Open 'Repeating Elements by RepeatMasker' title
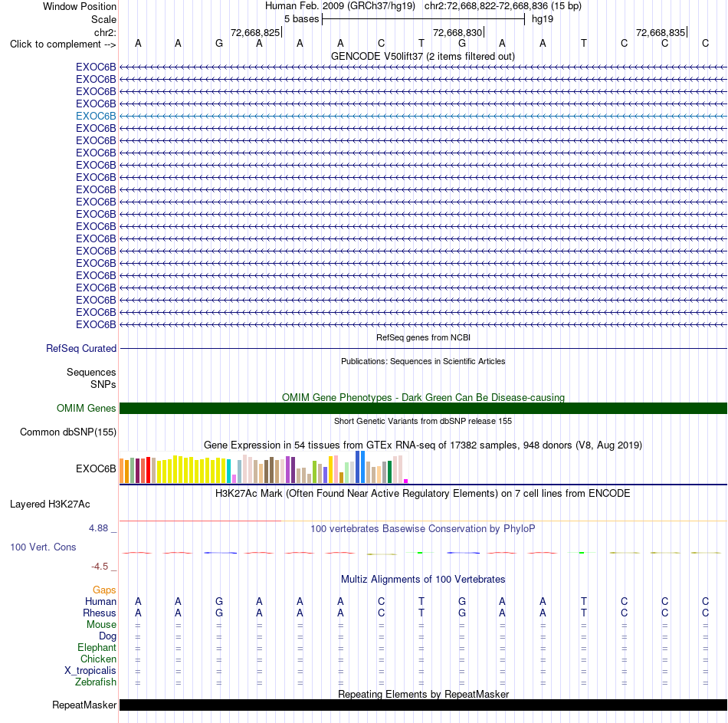 click(x=423, y=694)
